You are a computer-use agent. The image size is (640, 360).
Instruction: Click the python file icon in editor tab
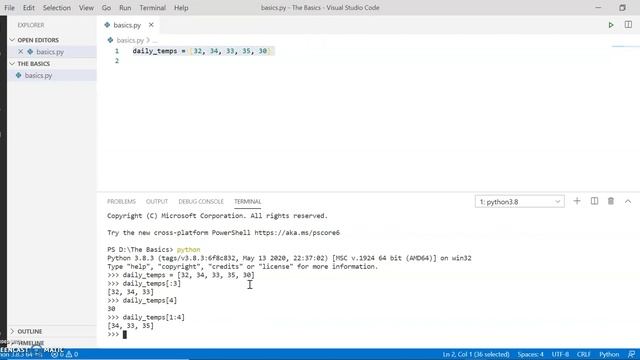click(107, 25)
